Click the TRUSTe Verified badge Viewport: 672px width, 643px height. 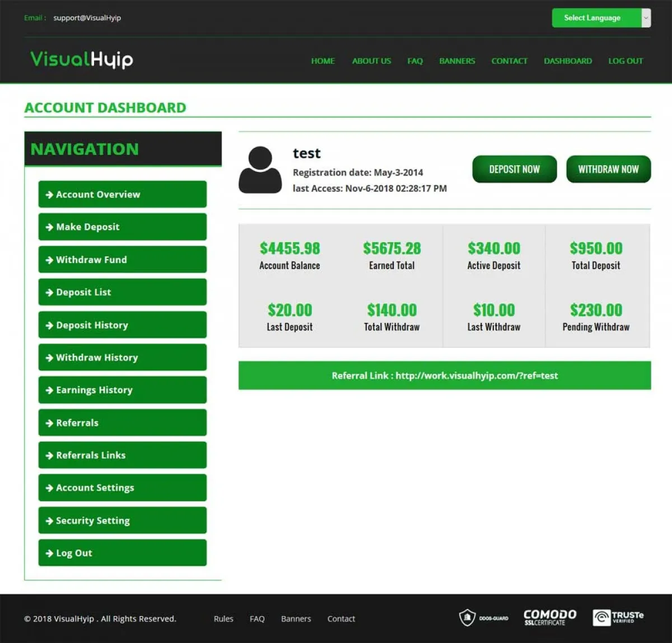(x=618, y=617)
